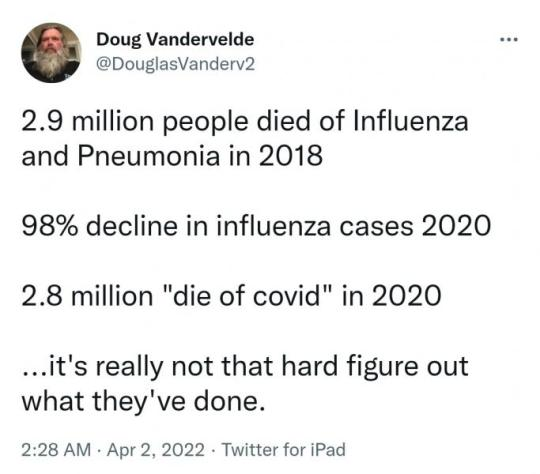
Task: Click the "2.8 million" text
Action: click(x=87, y=296)
